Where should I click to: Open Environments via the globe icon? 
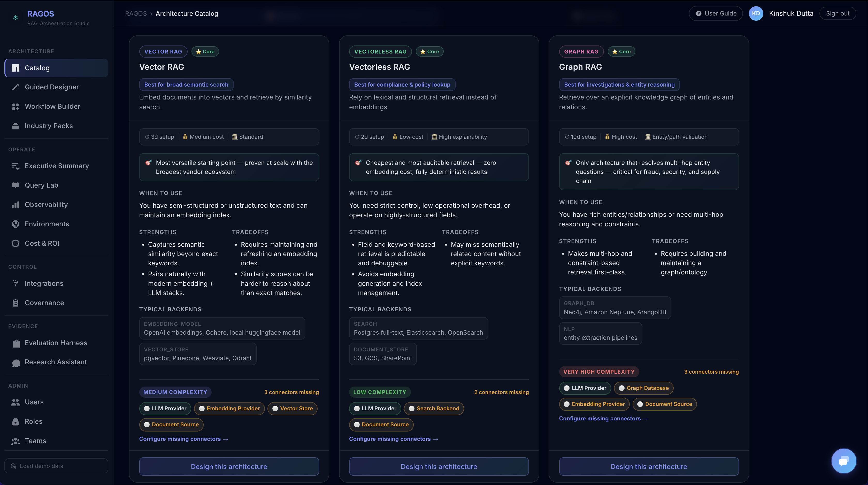pyautogui.click(x=16, y=224)
